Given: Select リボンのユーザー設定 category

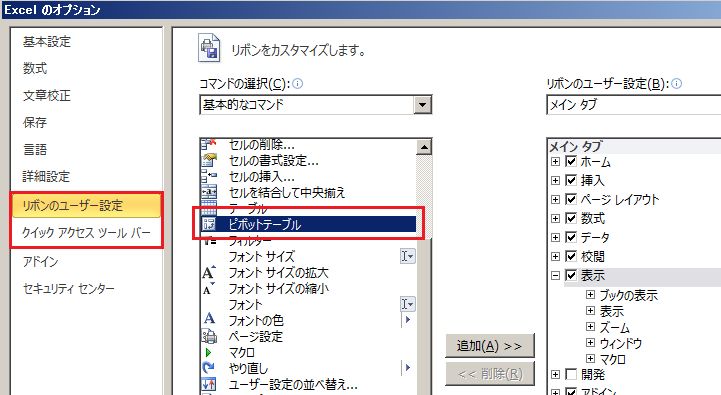Looking at the screenshot, I should coord(86,206).
